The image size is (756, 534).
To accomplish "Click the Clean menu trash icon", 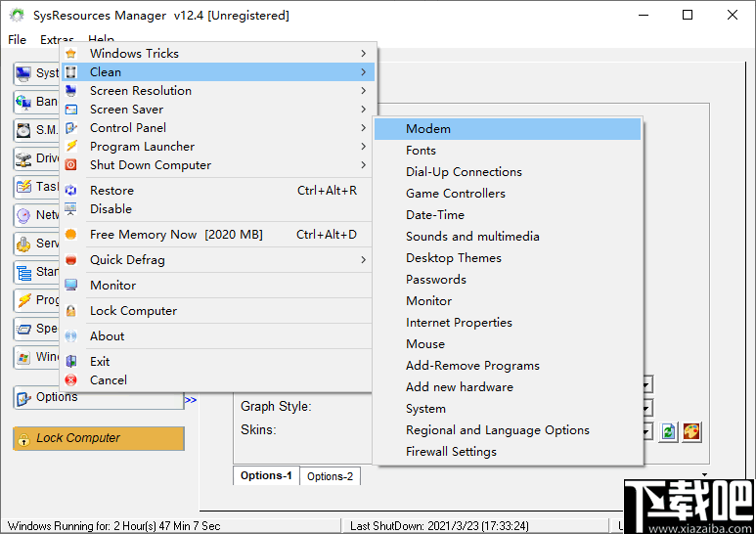I will tap(70, 72).
